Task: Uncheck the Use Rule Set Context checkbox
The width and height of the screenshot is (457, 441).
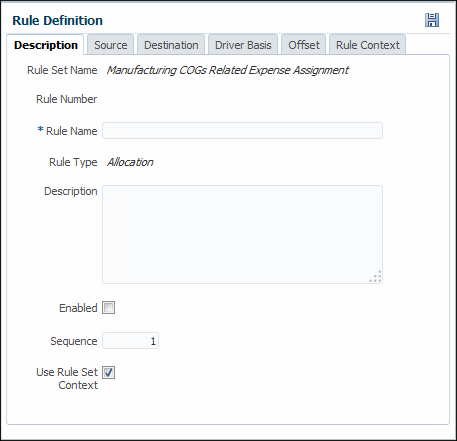Action: (x=108, y=372)
